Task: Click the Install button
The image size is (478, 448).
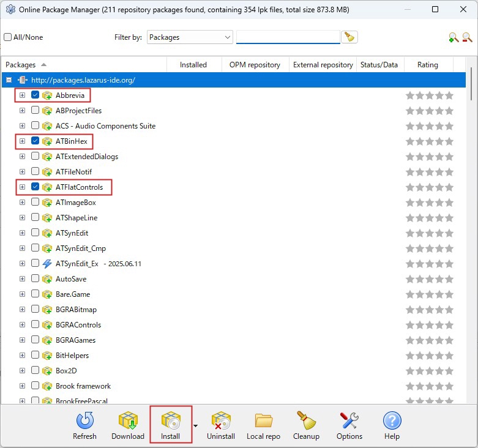Action: (x=170, y=425)
